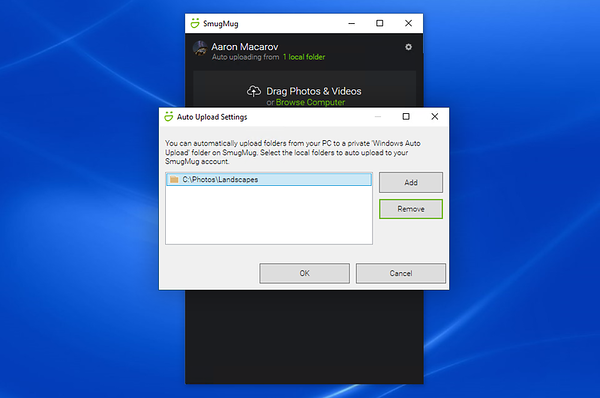
Task: Remove the selected folder
Action: tap(411, 209)
